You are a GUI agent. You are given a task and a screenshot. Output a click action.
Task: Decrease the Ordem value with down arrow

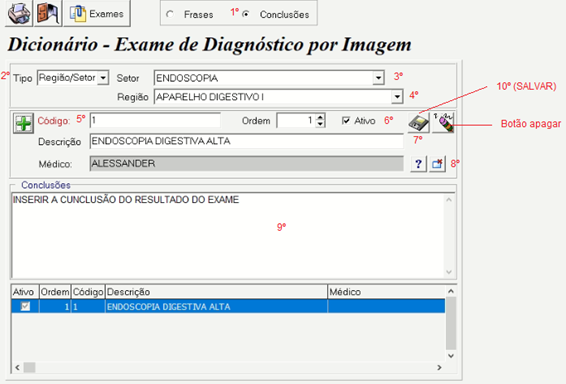[x=320, y=124]
